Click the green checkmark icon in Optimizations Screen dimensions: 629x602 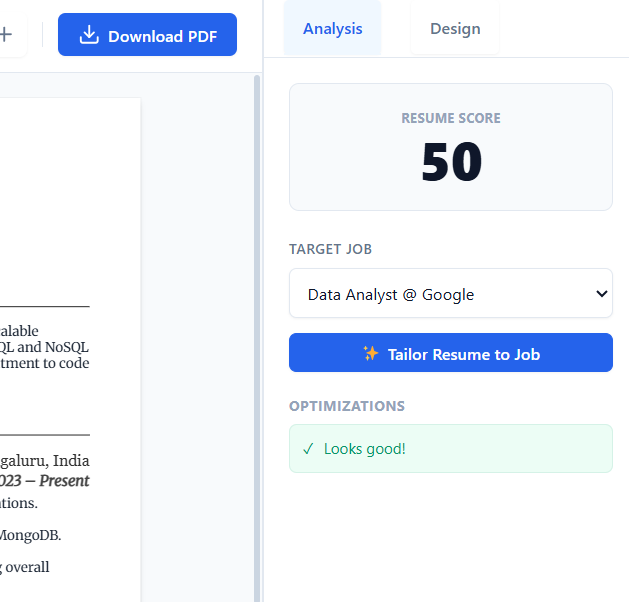(x=308, y=449)
